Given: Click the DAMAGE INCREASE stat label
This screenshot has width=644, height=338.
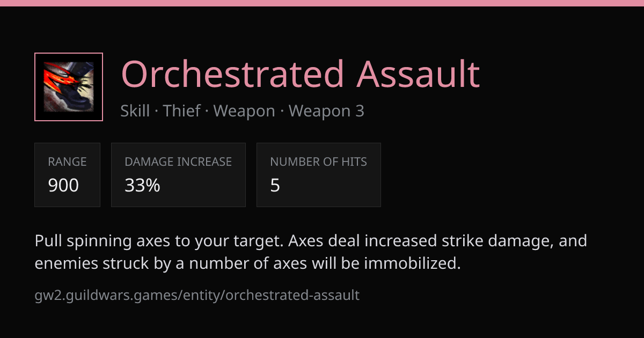Looking at the screenshot, I should [x=178, y=162].
